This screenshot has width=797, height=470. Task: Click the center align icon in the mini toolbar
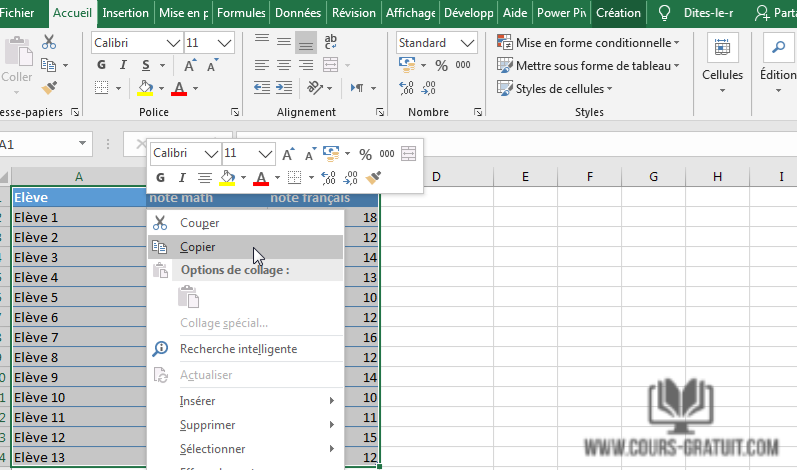click(204, 178)
